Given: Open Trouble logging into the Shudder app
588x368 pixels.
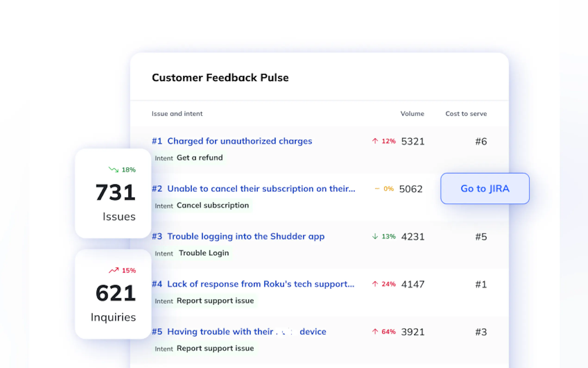Looking at the screenshot, I should pyautogui.click(x=246, y=237).
